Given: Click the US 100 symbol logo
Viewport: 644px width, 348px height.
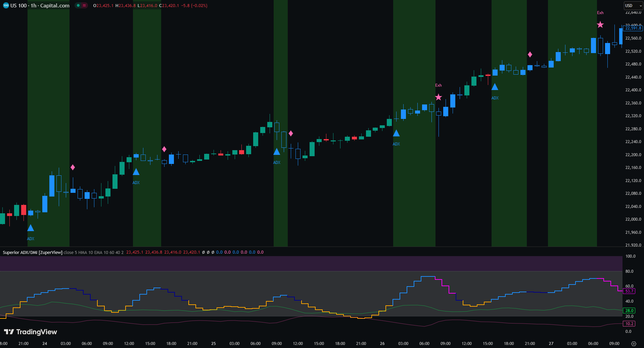Looking at the screenshot, I should click(x=6, y=5).
